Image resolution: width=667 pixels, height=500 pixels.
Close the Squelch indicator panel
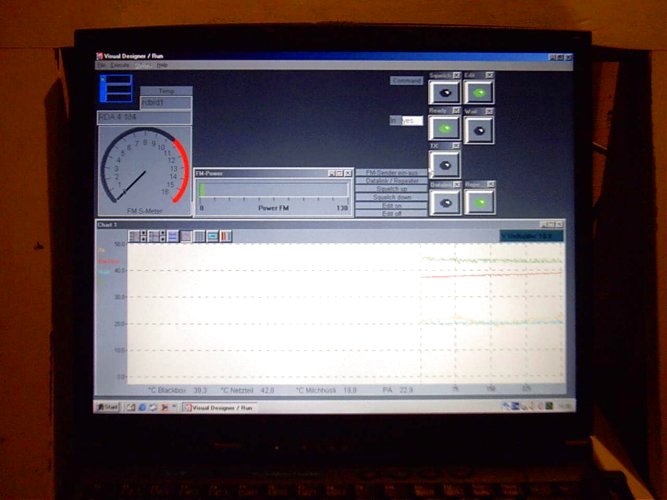point(457,75)
